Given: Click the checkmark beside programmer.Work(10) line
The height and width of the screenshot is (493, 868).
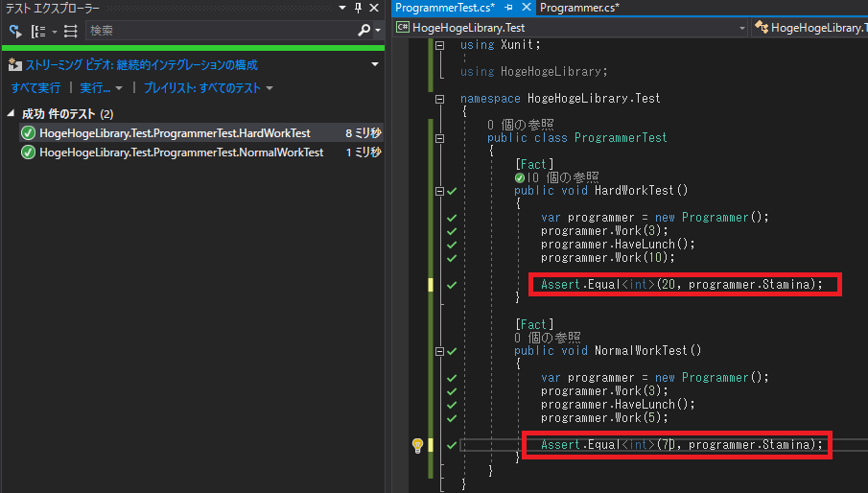Looking at the screenshot, I should (452, 258).
